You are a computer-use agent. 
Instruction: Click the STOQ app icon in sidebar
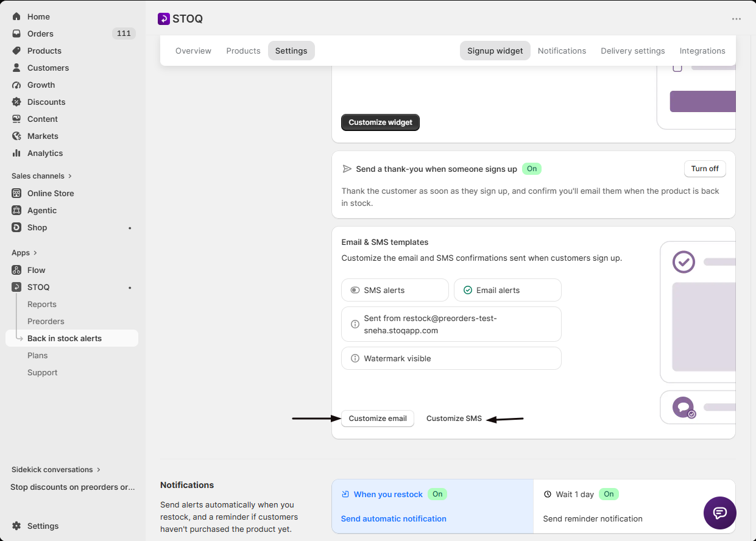(x=16, y=287)
